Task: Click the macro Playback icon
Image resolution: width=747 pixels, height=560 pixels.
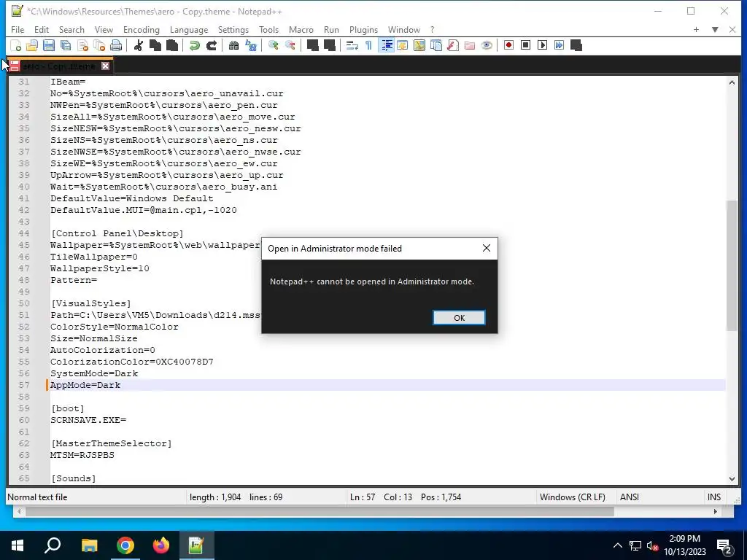Action: pos(542,45)
